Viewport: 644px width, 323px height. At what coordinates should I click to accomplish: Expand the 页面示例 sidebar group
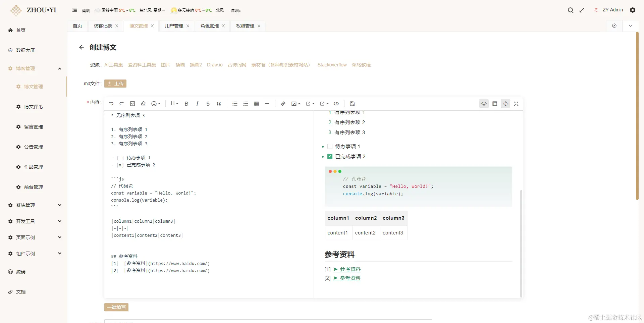(x=34, y=237)
